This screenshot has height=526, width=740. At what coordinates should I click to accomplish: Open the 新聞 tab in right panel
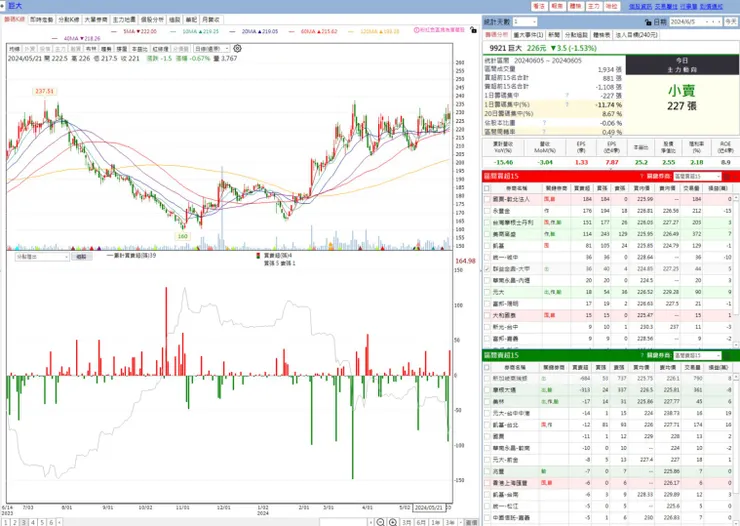[554, 35]
